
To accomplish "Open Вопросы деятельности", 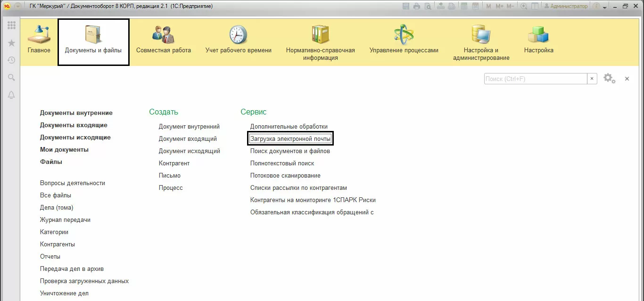I will coord(73,183).
